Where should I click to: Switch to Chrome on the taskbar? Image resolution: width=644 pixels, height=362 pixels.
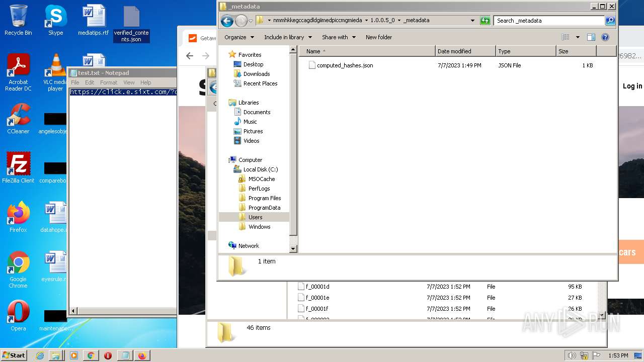click(x=91, y=355)
